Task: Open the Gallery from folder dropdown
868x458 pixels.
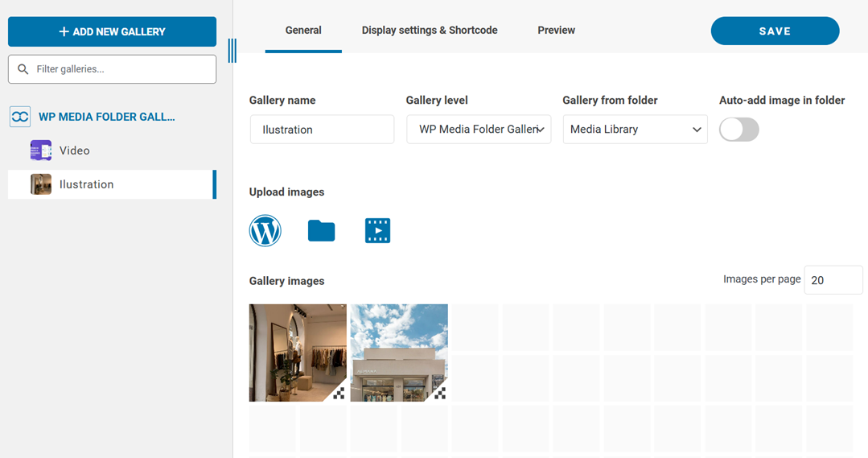Action: click(635, 130)
